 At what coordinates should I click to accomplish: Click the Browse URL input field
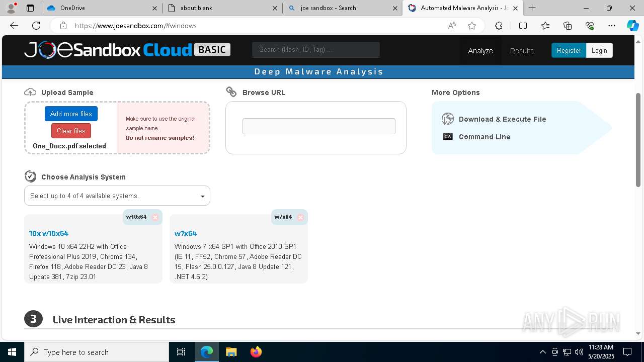point(319,126)
